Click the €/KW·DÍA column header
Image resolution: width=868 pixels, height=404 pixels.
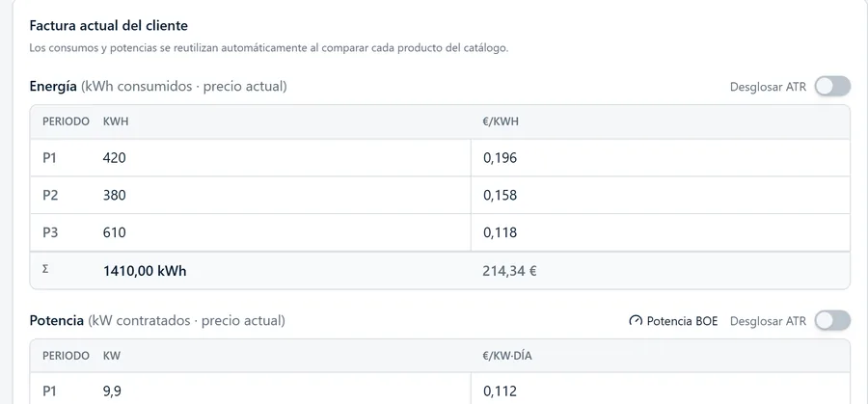click(507, 356)
